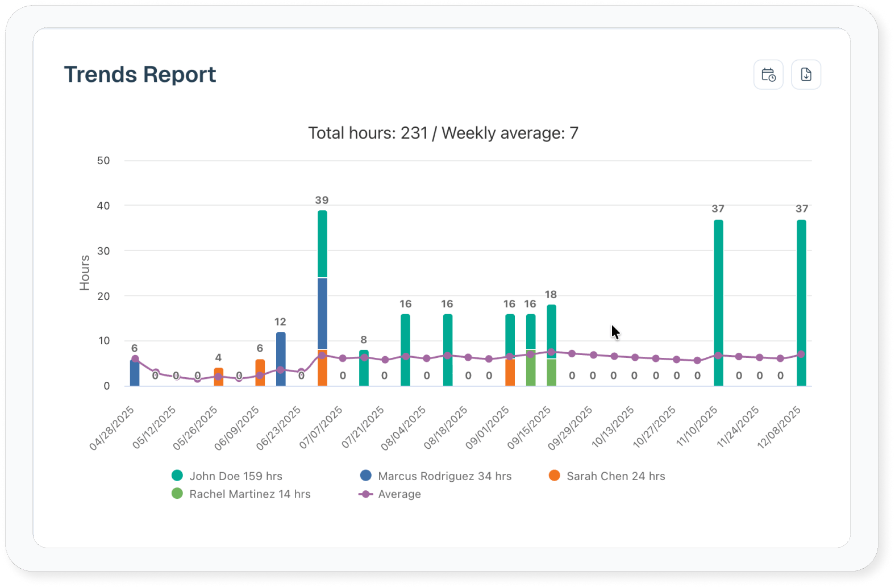
Task: Click the teal segment of the 39-hour bar
Action: coord(322,244)
